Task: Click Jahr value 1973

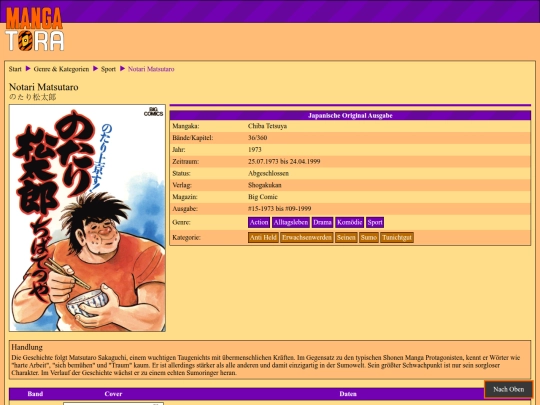Action: (x=255, y=150)
